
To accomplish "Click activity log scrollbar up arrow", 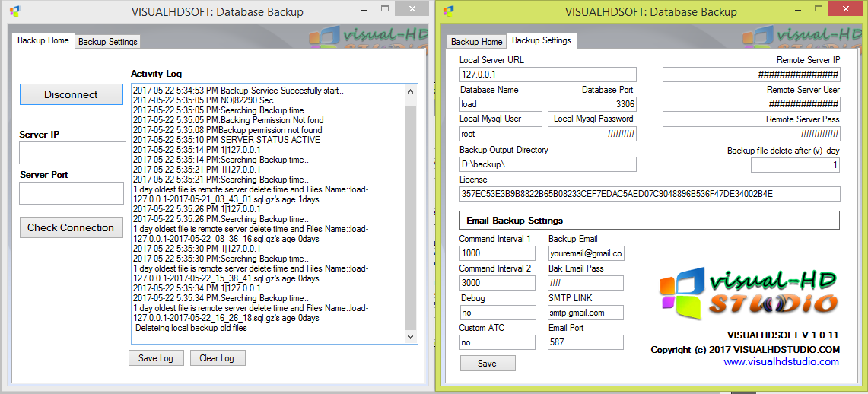I will (410, 92).
